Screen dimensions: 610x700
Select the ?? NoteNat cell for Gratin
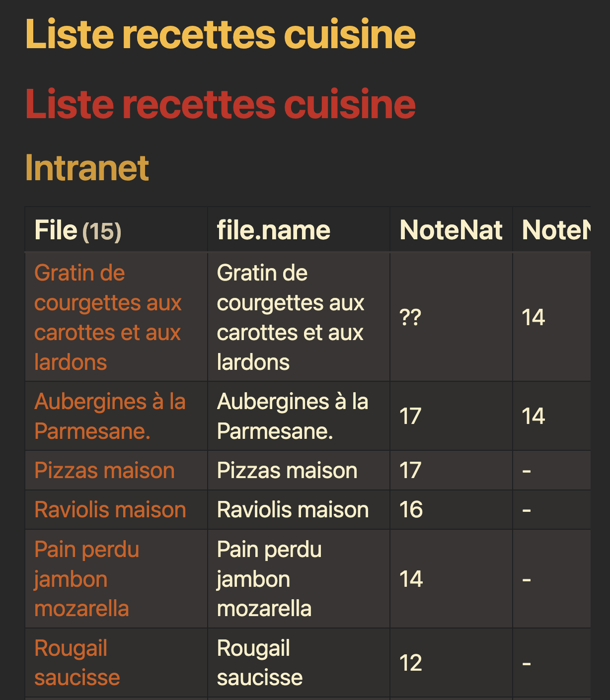(410, 317)
